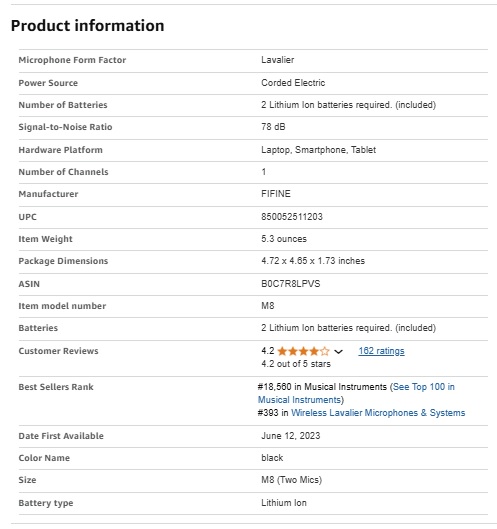This screenshot has width=497, height=529.
Task: Click the Customer Reviews label
Action: tap(58, 351)
